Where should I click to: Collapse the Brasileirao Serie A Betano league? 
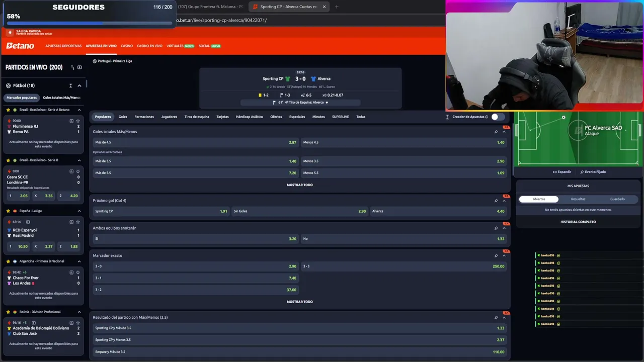(79, 110)
